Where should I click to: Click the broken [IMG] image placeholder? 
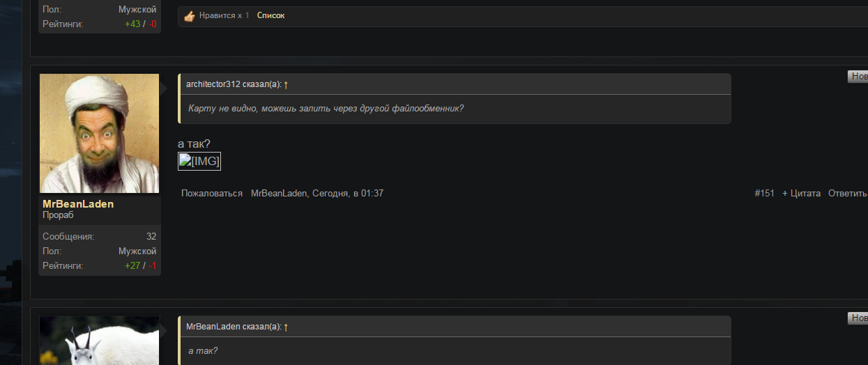[x=199, y=162]
